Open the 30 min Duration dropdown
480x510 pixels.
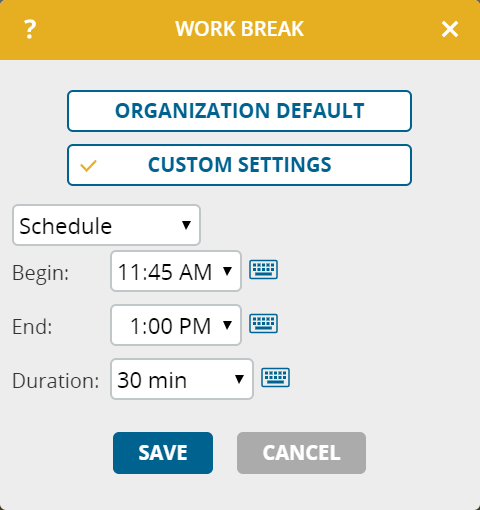pyautogui.click(x=182, y=379)
